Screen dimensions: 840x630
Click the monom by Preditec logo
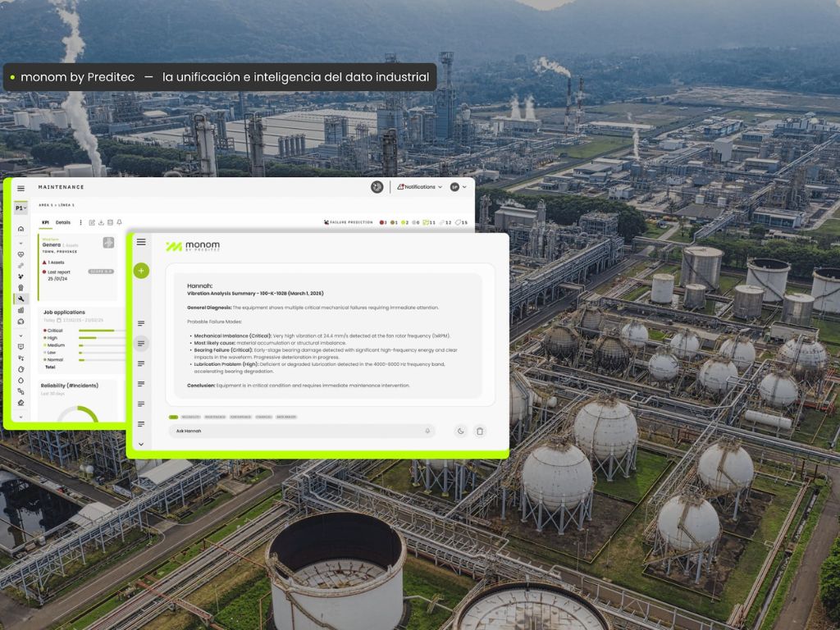point(193,246)
